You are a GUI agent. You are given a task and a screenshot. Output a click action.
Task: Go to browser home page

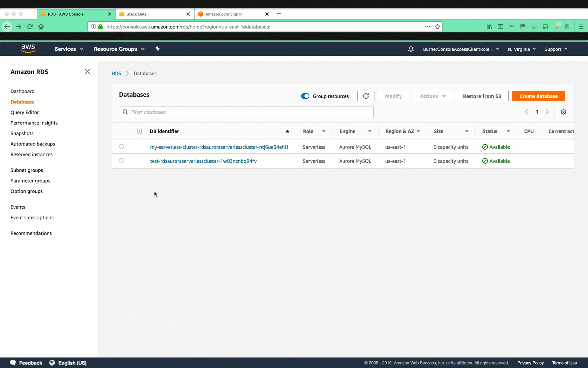[41, 27]
